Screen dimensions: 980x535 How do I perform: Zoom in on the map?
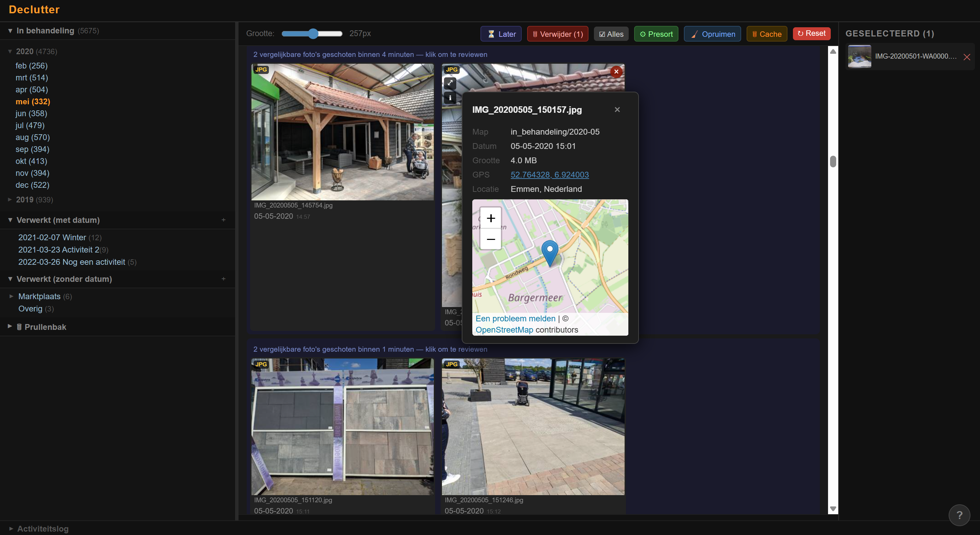coord(490,218)
